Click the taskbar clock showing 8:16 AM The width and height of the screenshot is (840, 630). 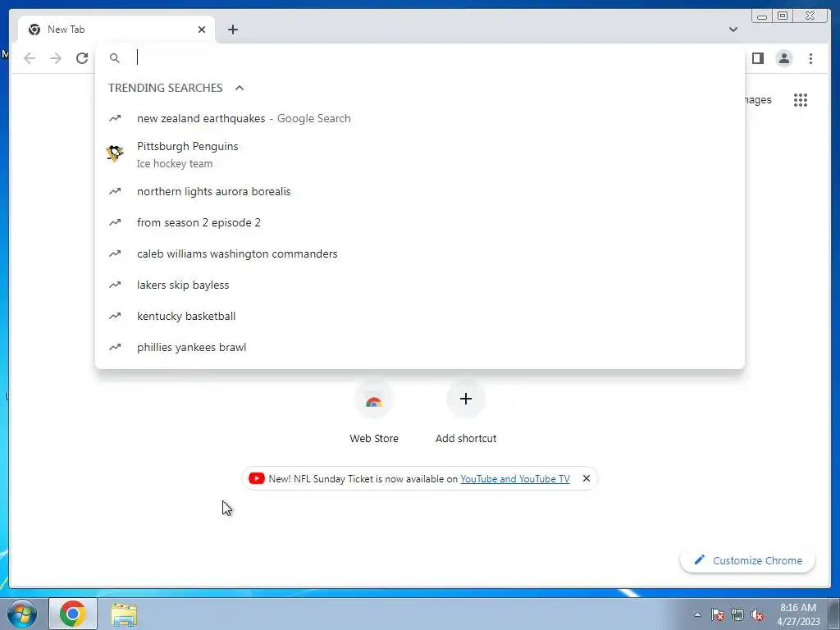click(798, 614)
